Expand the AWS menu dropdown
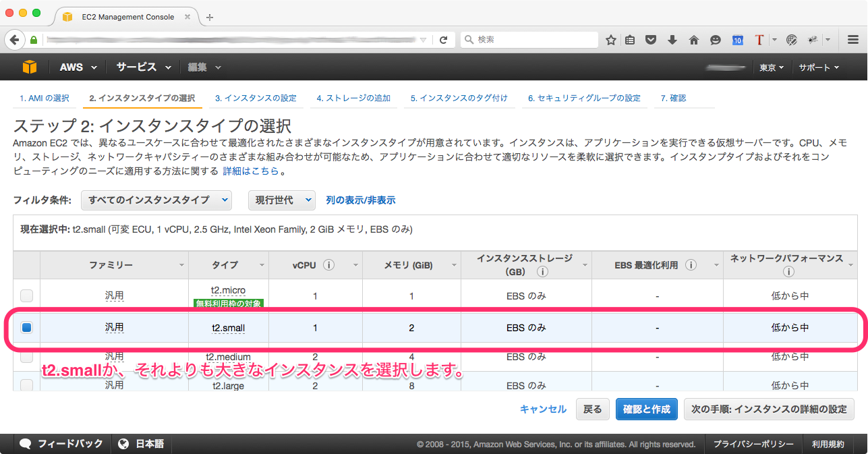Image resolution: width=868 pixels, height=454 pixels. tap(78, 67)
